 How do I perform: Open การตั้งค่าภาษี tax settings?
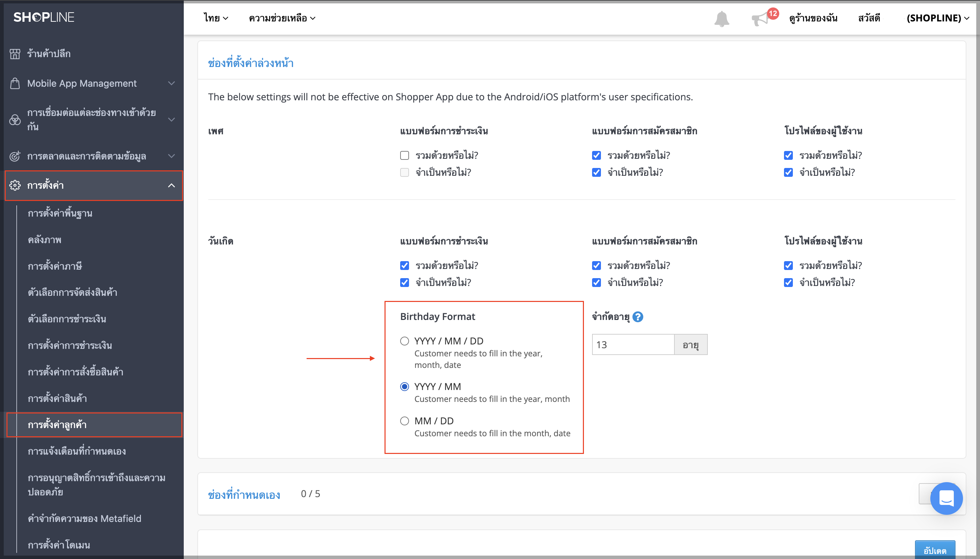pos(55,267)
